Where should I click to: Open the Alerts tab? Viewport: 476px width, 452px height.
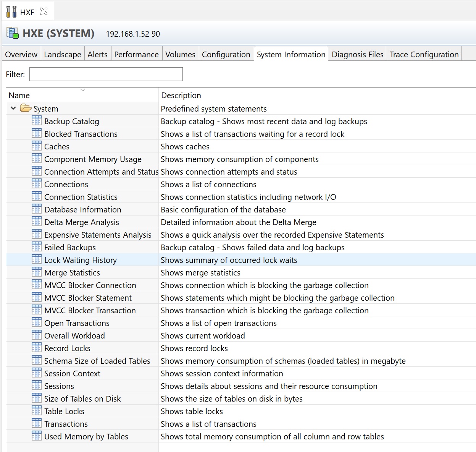(97, 55)
